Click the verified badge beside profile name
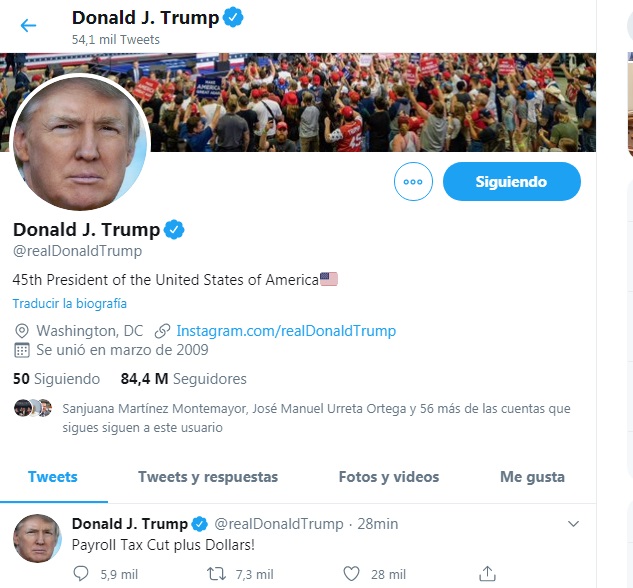 click(x=174, y=230)
